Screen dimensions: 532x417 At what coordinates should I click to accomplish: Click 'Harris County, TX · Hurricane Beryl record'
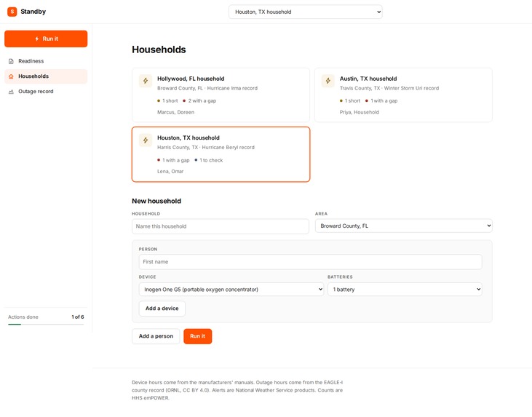(206, 147)
